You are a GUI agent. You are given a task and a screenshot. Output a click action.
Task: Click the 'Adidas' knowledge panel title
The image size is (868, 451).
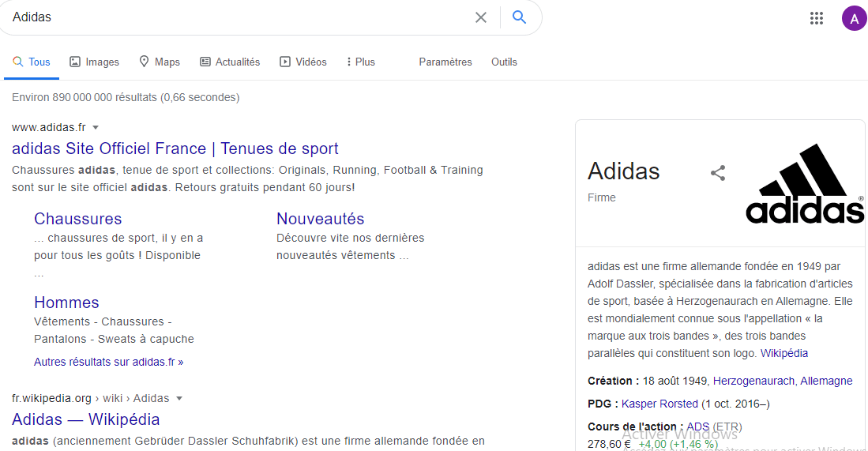(x=623, y=171)
